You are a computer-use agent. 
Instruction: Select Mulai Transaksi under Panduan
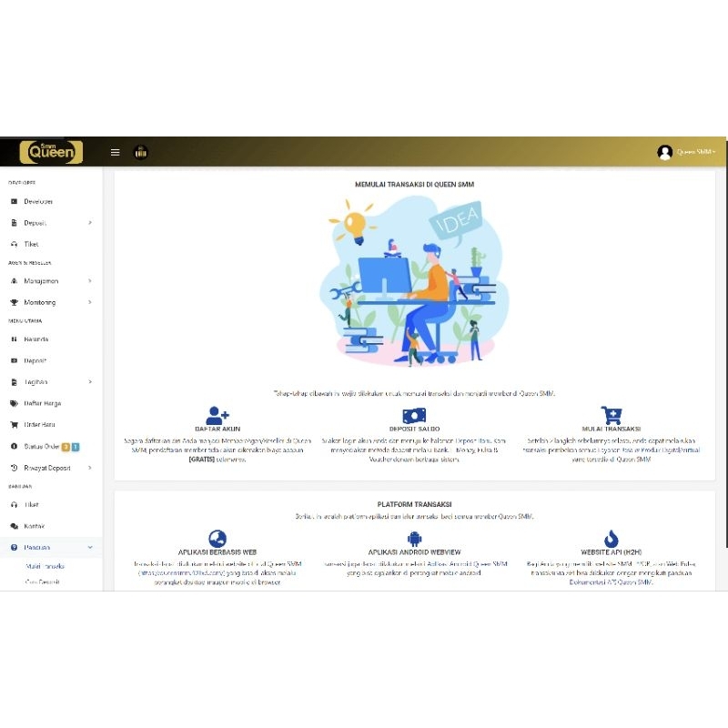pyautogui.click(x=45, y=566)
